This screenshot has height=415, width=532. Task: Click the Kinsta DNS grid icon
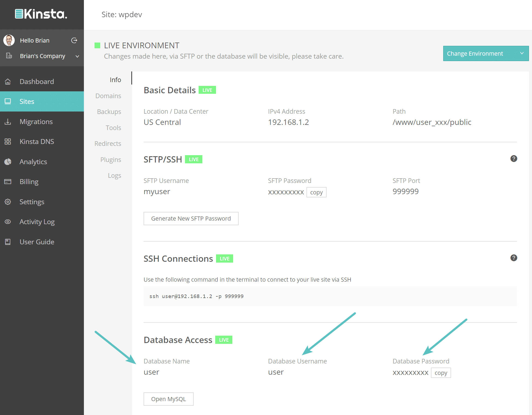[x=8, y=142]
